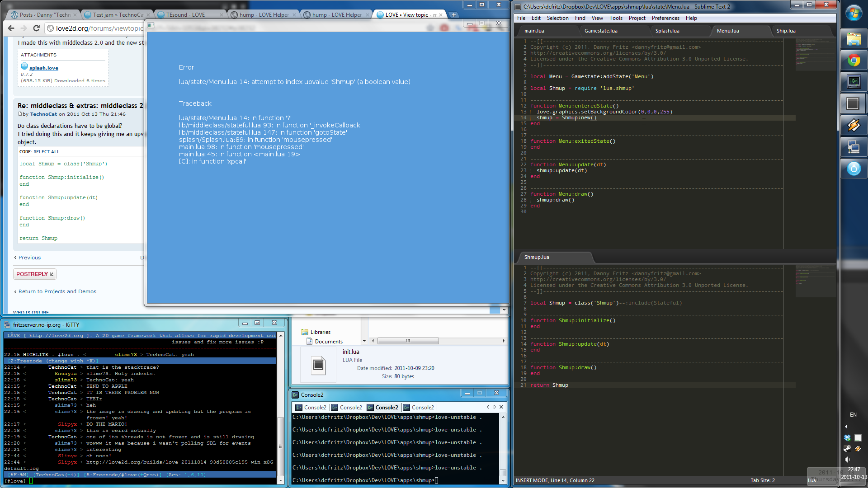Viewport: 868px width, 488px height.
Task: Select the Sublime Text taskbar button
Action: tap(854, 104)
